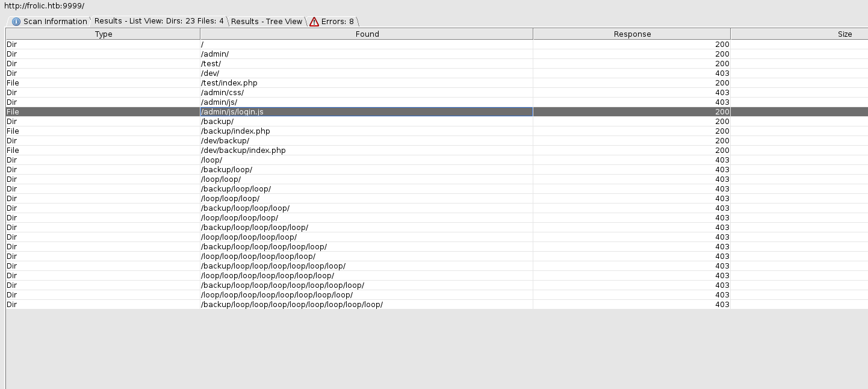Select the Results - List View tab
The width and height of the screenshot is (868, 389).
click(x=159, y=21)
